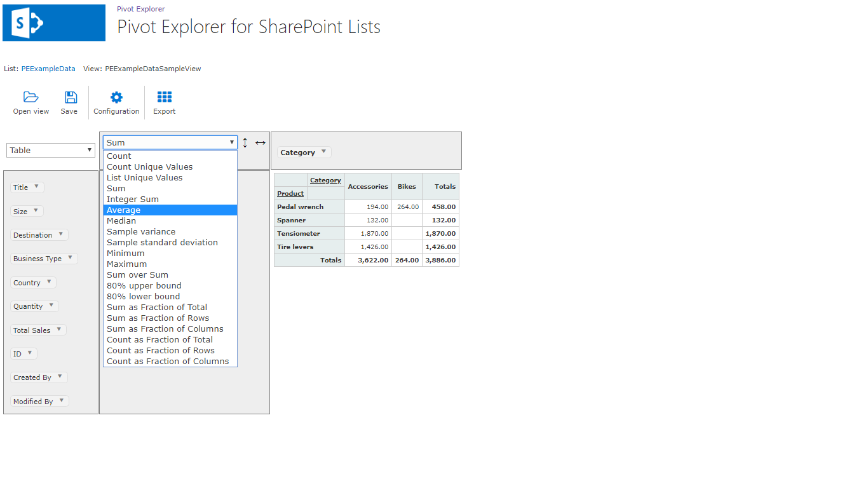
Task: Open Size field filter arrow
Action: coord(36,210)
